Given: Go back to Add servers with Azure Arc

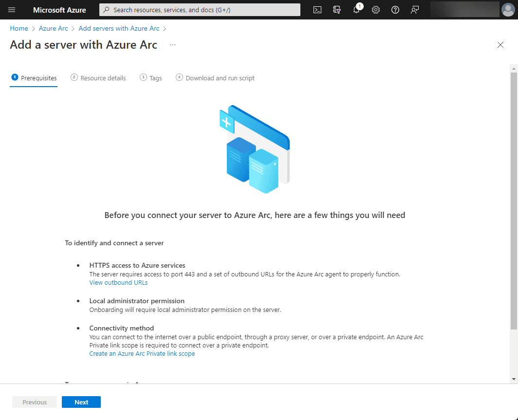Looking at the screenshot, I should click(119, 28).
